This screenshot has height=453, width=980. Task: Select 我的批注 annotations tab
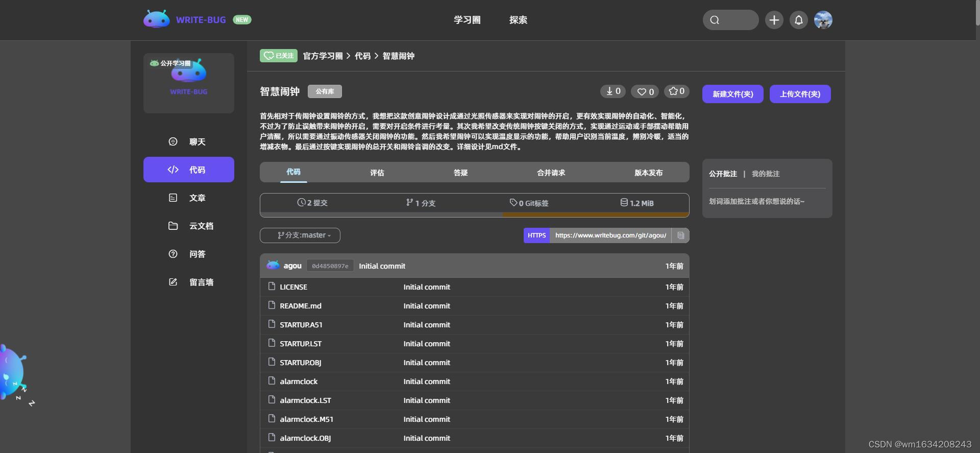click(x=766, y=174)
